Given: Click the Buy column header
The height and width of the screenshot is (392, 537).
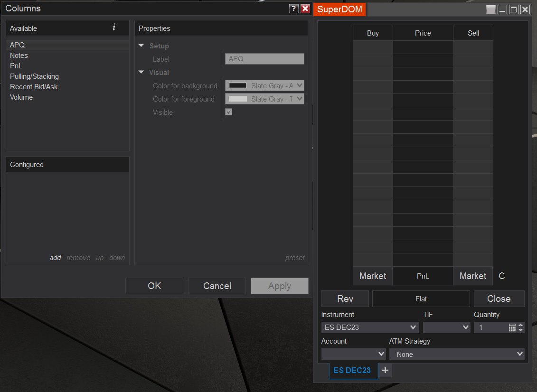Looking at the screenshot, I should tap(373, 33).
